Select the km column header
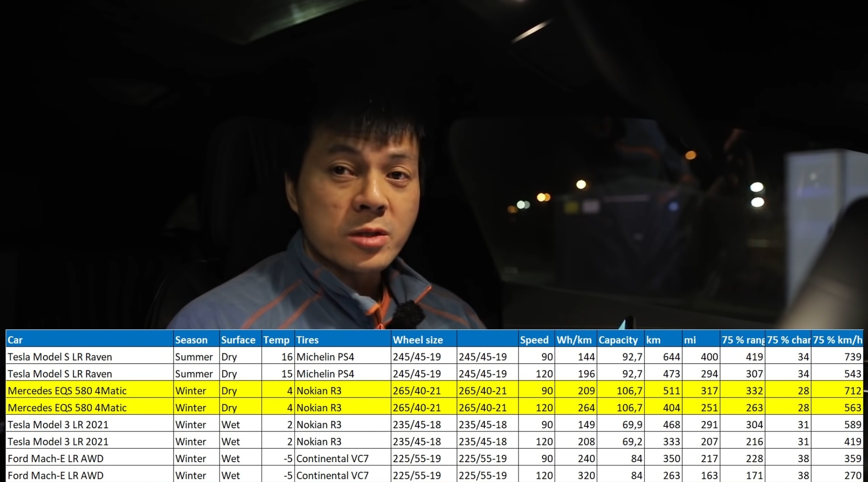Screen dimensions: 868x482 663,340
